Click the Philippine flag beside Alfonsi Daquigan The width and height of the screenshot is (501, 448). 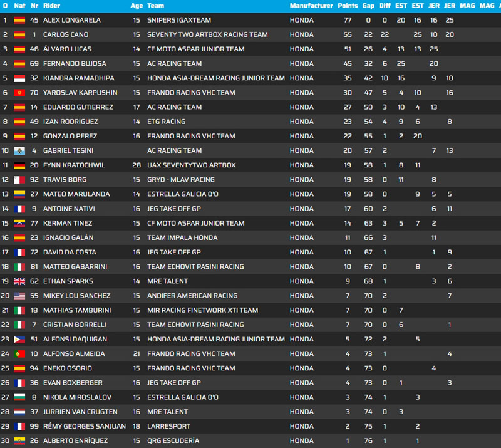coord(19,340)
